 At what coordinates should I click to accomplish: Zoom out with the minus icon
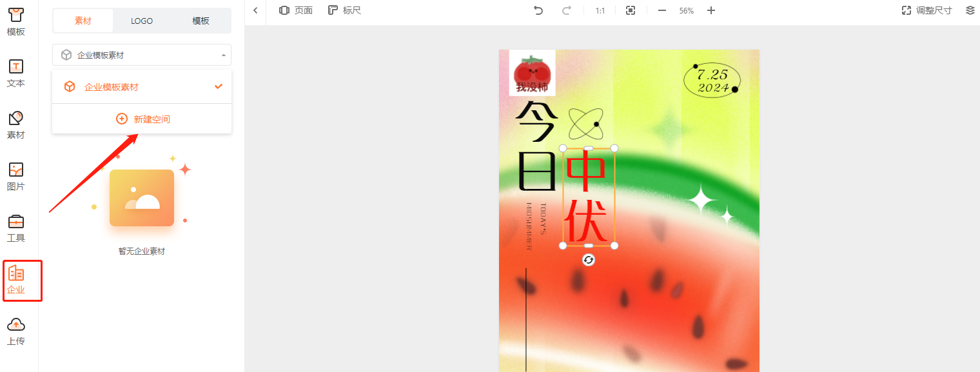click(661, 10)
